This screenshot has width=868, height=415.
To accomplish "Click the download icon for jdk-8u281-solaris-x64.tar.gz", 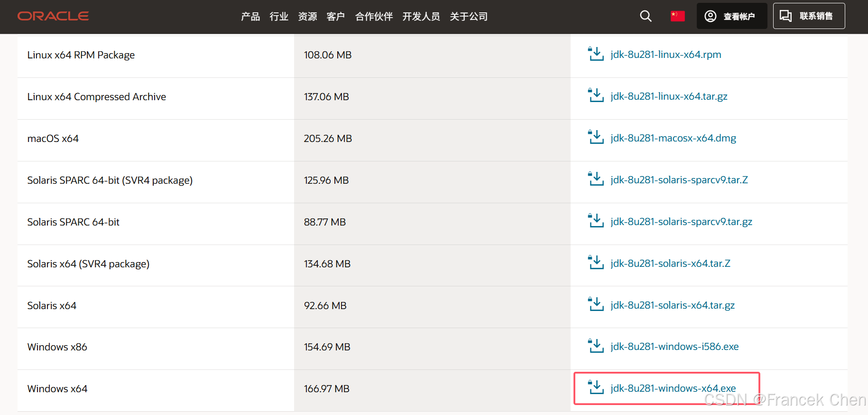I will [x=596, y=305].
